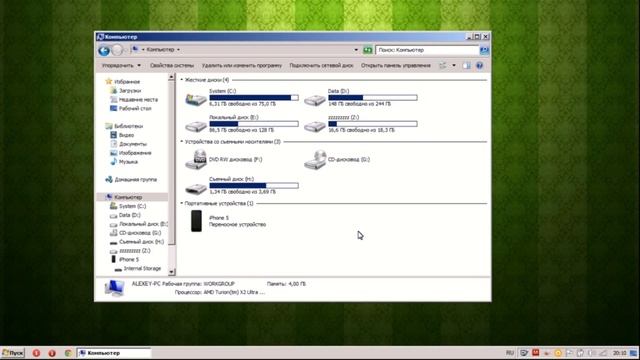
Task: Click Открыть панель управления button
Action: (396, 65)
